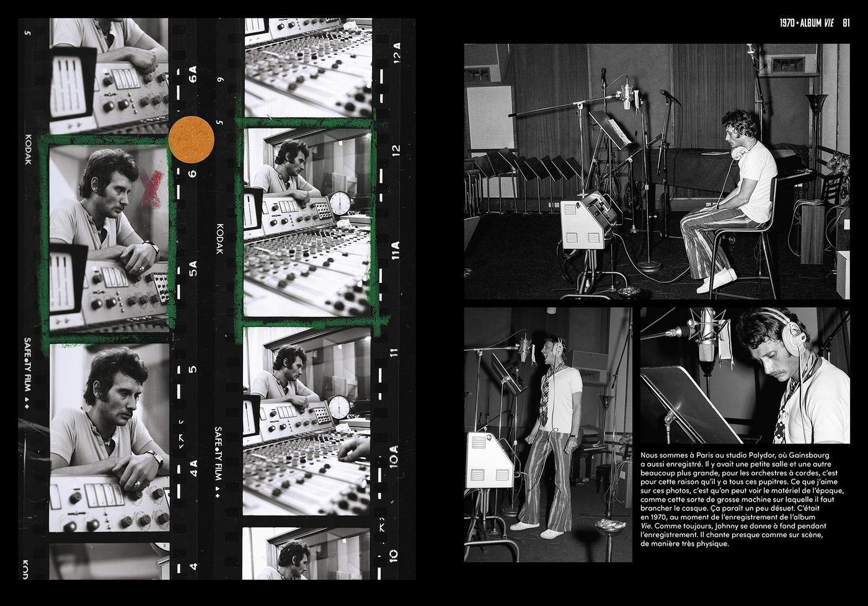Open the frame 11 mixing desk photo
This screenshot has width=868, height=606.
(308, 421)
